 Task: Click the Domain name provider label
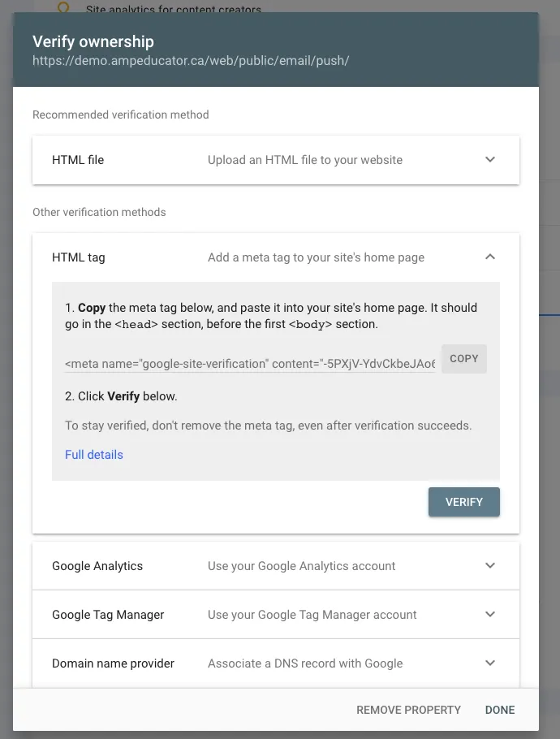(x=113, y=663)
